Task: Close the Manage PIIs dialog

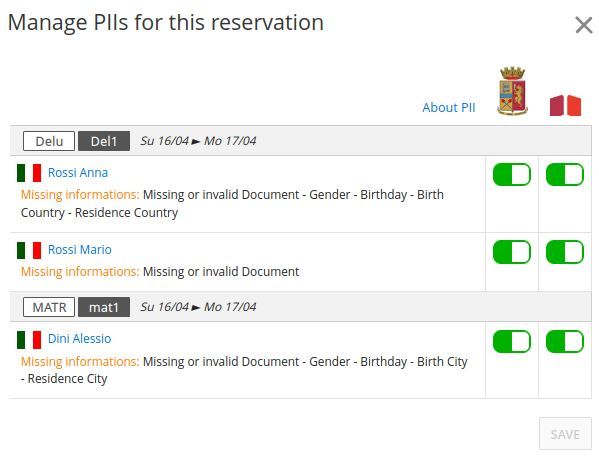Action: [584, 26]
